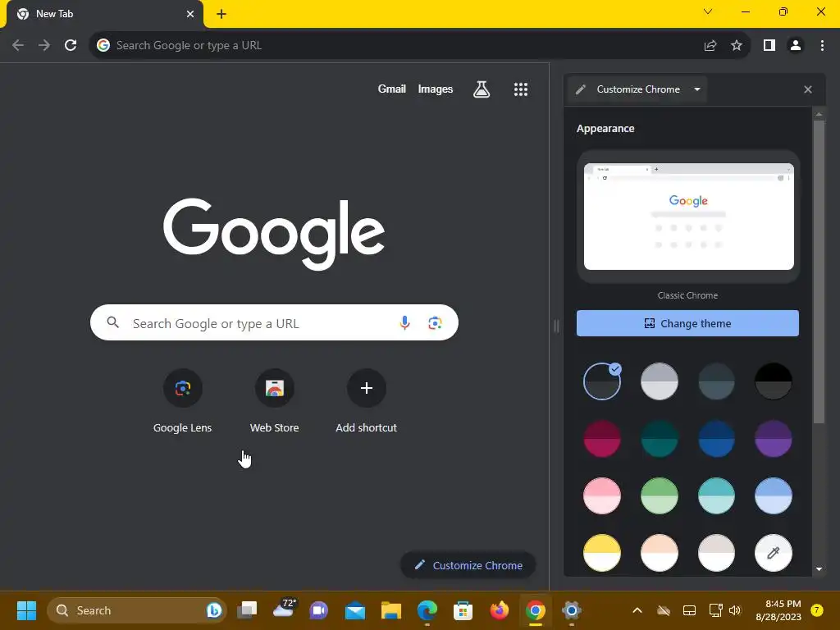840x630 pixels.
Task: Open the custom color eyedropper picker
Action: click(773, 553)
